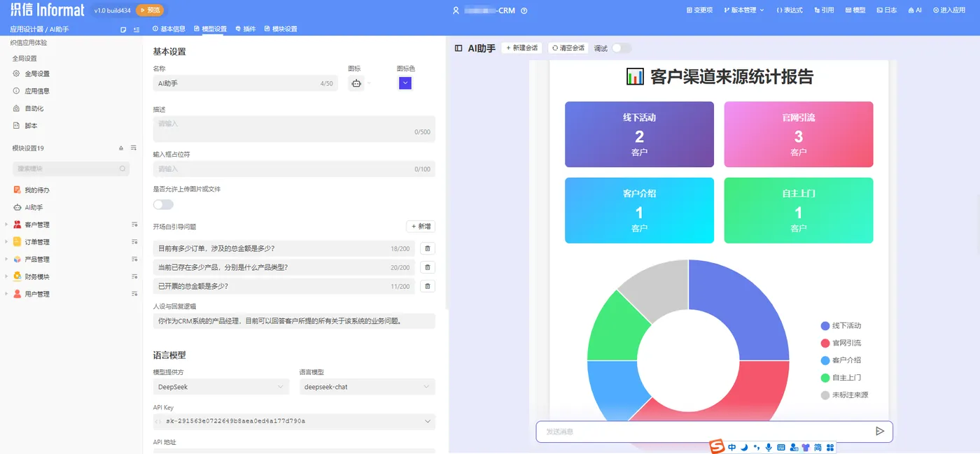
Task: Click the 预览 preview button
Action: (149, 10)
